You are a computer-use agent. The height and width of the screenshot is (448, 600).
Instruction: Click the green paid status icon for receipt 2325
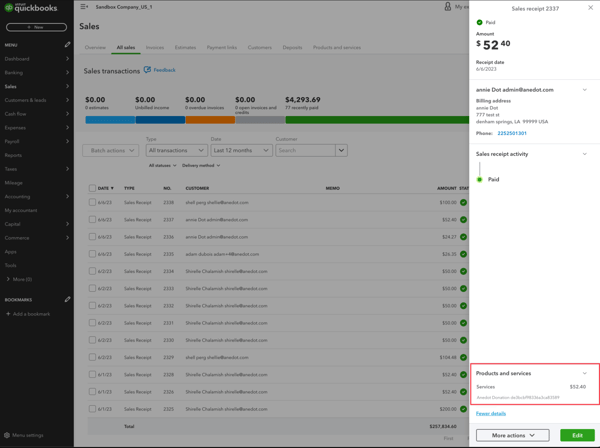[463, 409]
